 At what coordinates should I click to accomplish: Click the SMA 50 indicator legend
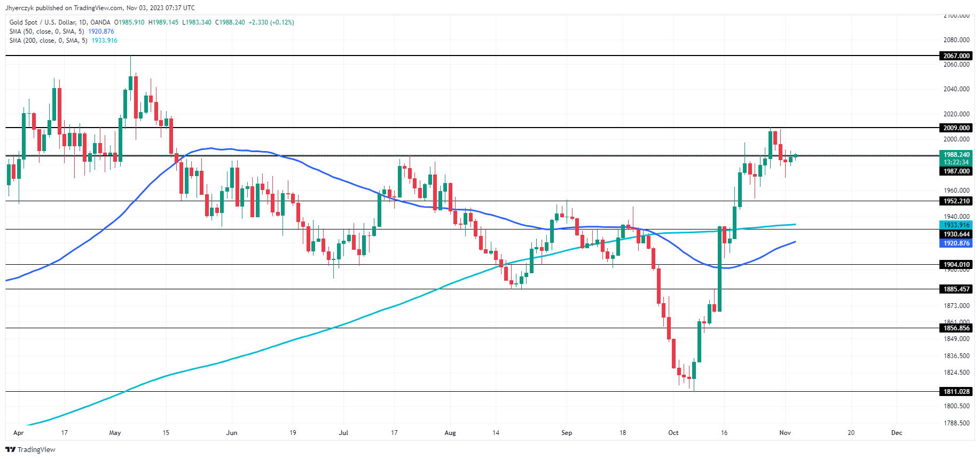46,31
